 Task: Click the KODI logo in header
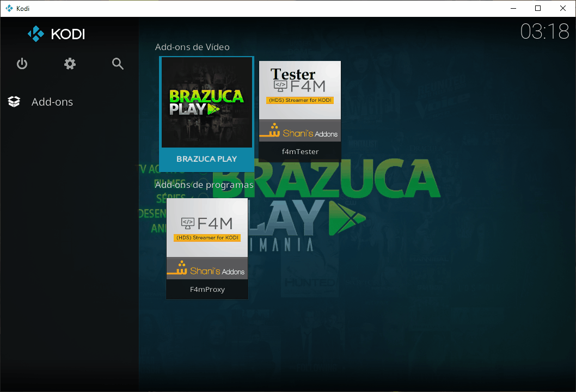[x=56, y=34]
